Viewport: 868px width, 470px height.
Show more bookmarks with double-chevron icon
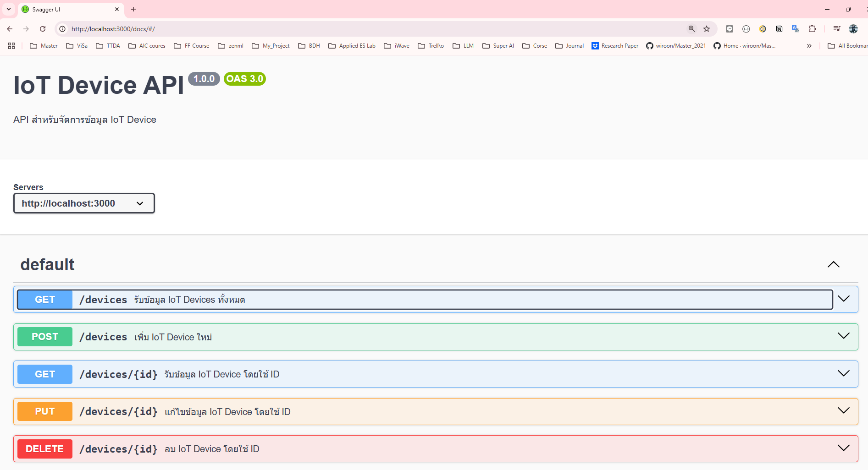point(809,46)
